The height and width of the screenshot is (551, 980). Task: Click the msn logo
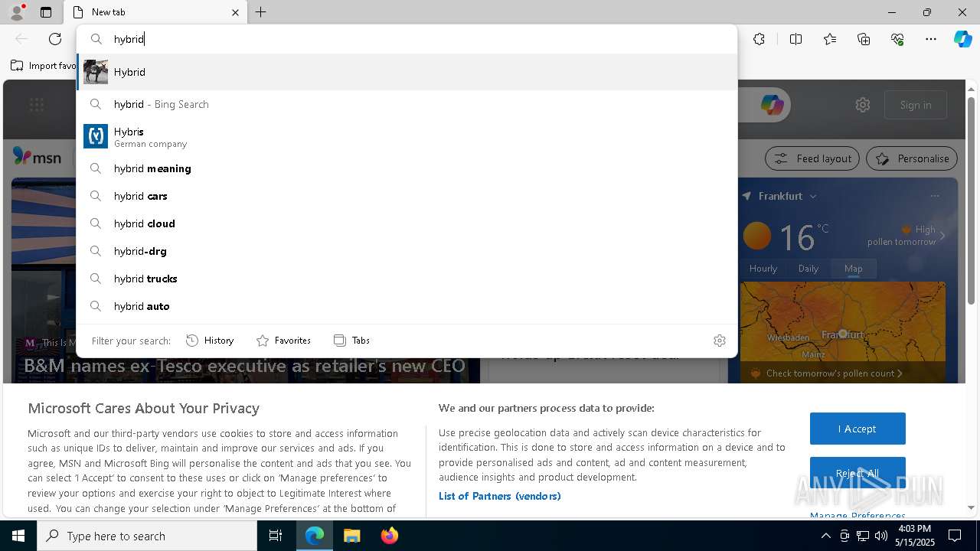tap(37, 157)
